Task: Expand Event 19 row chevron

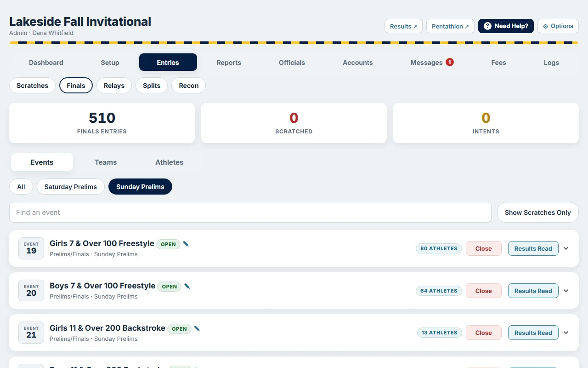Action: point(566,248)
